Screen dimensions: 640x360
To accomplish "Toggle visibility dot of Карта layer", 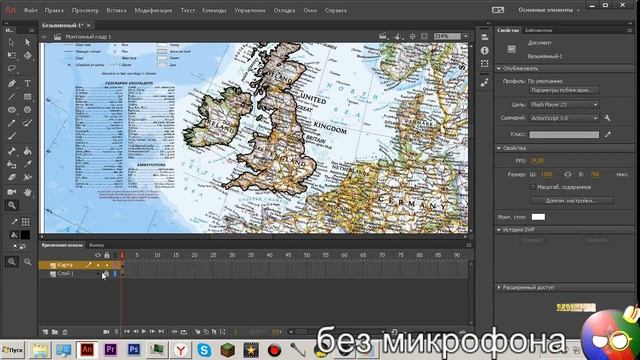I will coord(98,265).
